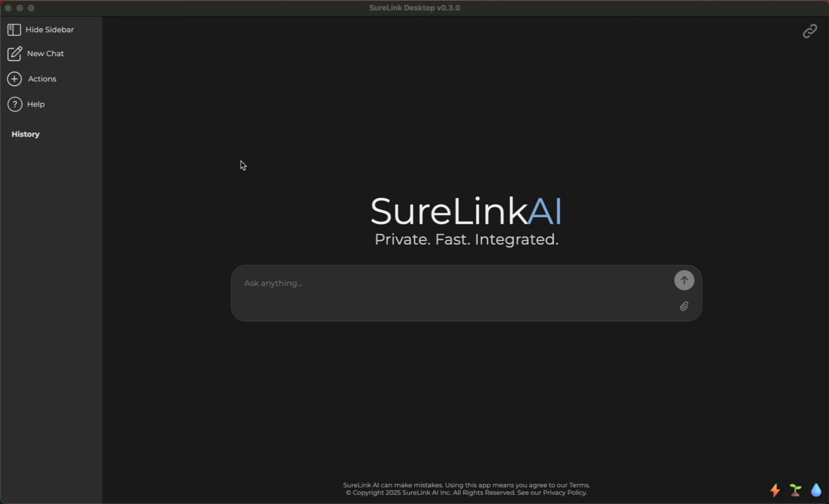Click the window zoom full-screen button

31,8
